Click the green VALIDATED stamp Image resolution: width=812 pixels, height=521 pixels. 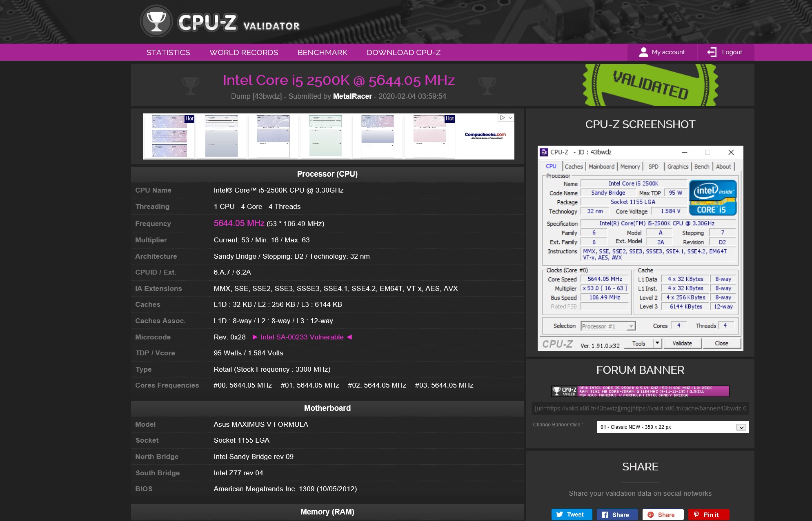coord(651,85)
